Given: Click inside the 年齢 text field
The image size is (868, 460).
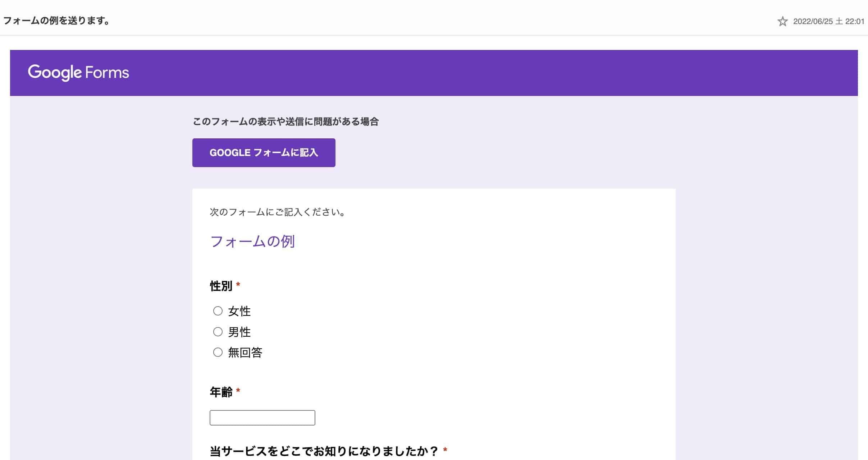Looking at the screenshot, I should coord(262,417).
